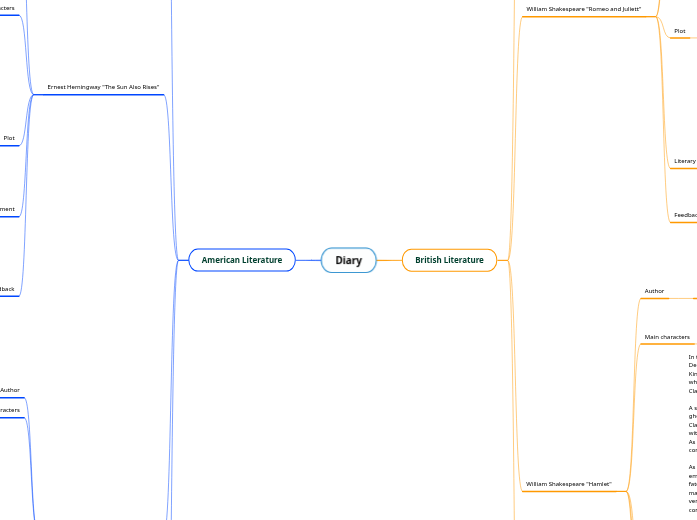
Task: Click the orange connector between Diary and British Literature
Action: (x=389, y=260)
